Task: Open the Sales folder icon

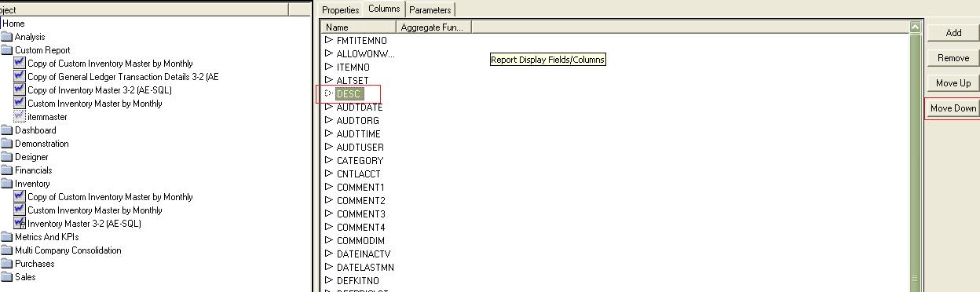Action: 7,277
